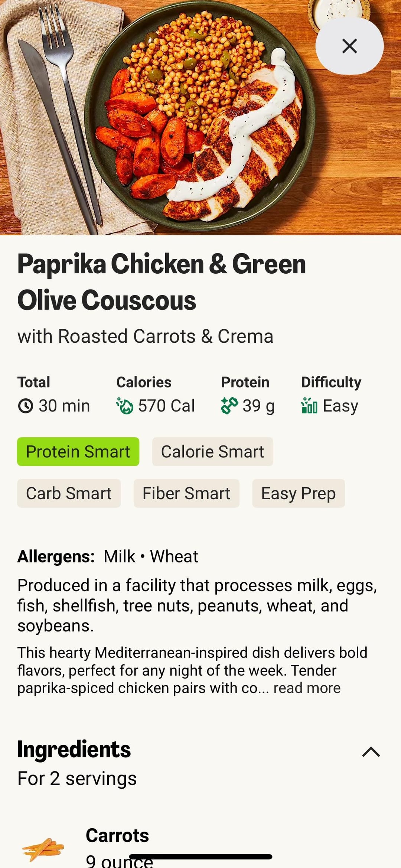
Task: Tap the Ingredients section heading
Action: click(74, 749)
